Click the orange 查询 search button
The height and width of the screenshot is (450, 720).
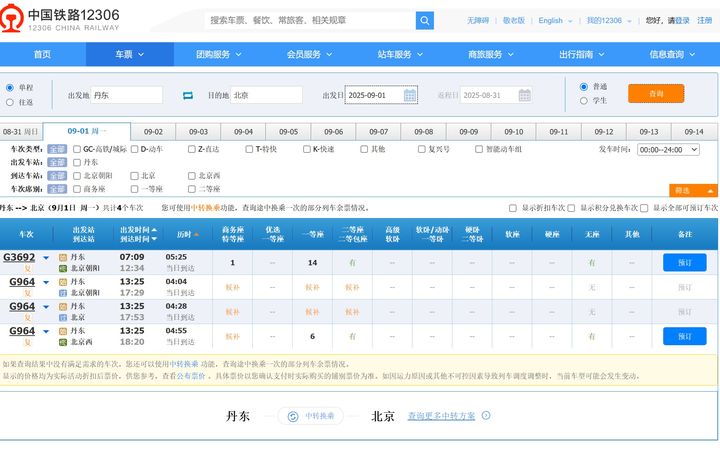[656, 93]
